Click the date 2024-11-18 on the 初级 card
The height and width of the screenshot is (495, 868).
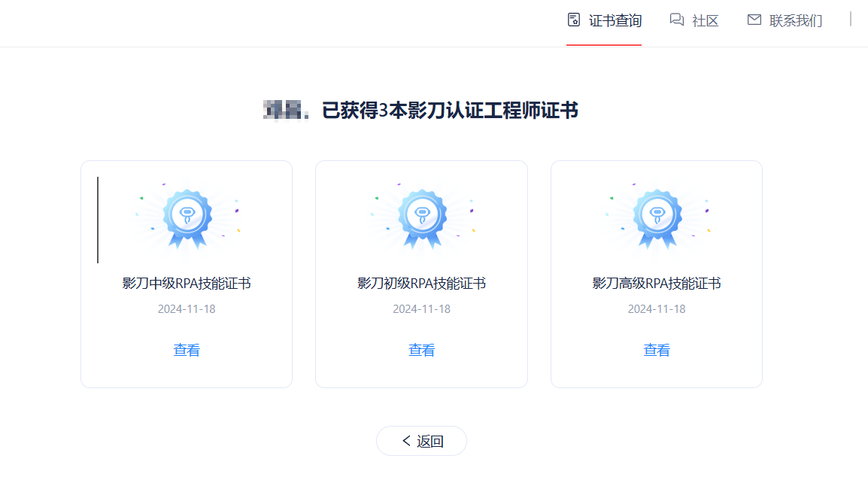(421, 308)
